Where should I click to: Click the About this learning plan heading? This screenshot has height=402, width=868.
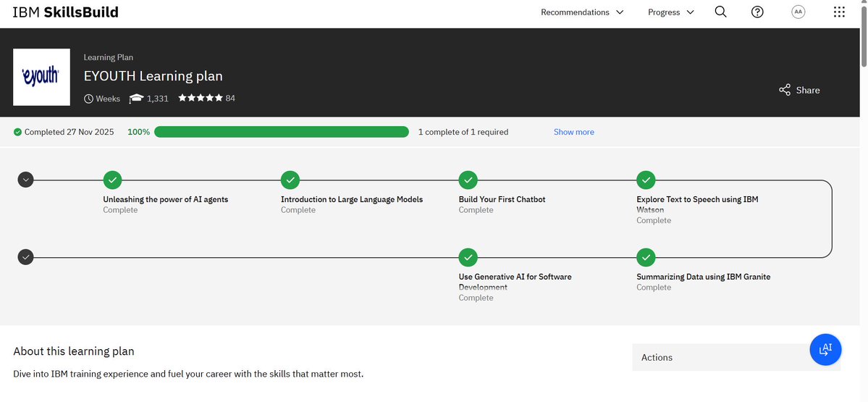pyautogui.click(x=74, y=351)
